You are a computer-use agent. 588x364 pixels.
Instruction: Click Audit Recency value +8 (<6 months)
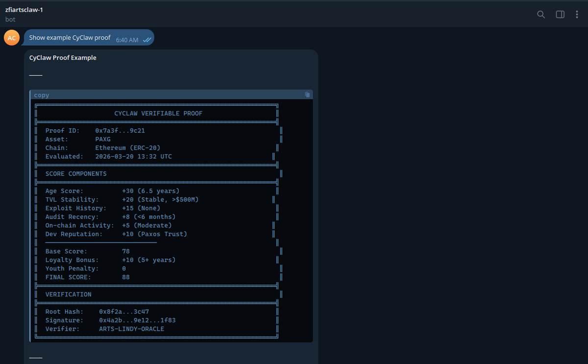click(x=148, y=217)
